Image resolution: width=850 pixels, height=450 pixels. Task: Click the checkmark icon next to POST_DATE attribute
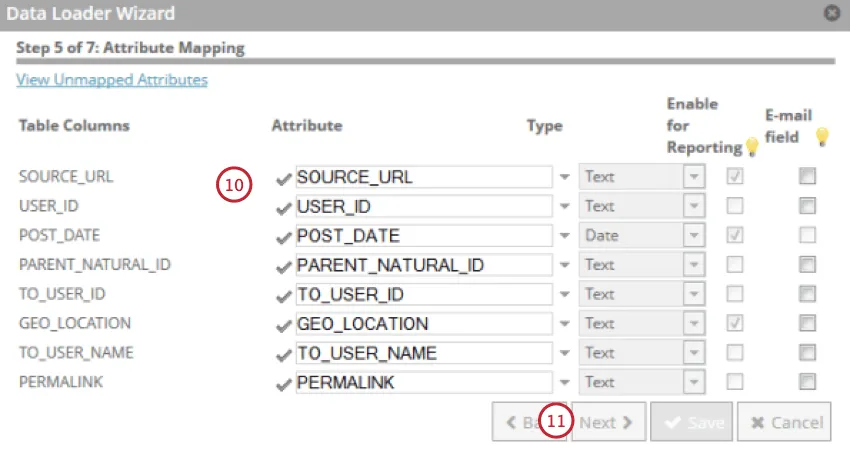(x=284, y=237)
